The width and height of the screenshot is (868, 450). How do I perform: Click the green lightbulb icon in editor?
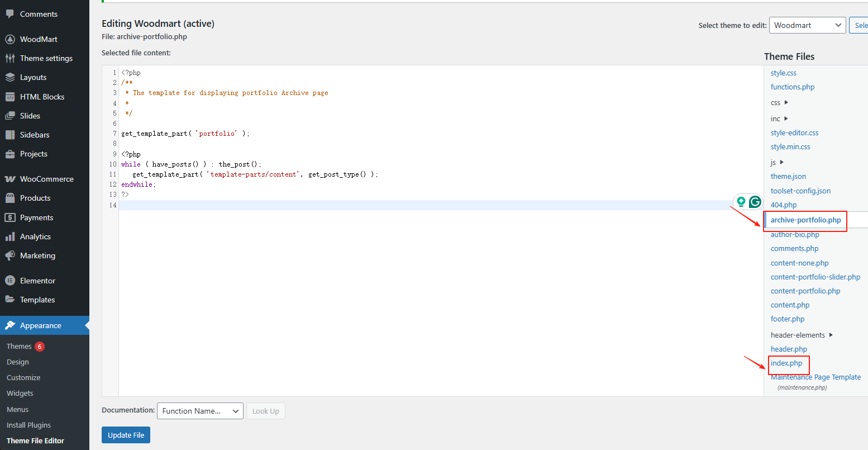click(x=741, y=202)
